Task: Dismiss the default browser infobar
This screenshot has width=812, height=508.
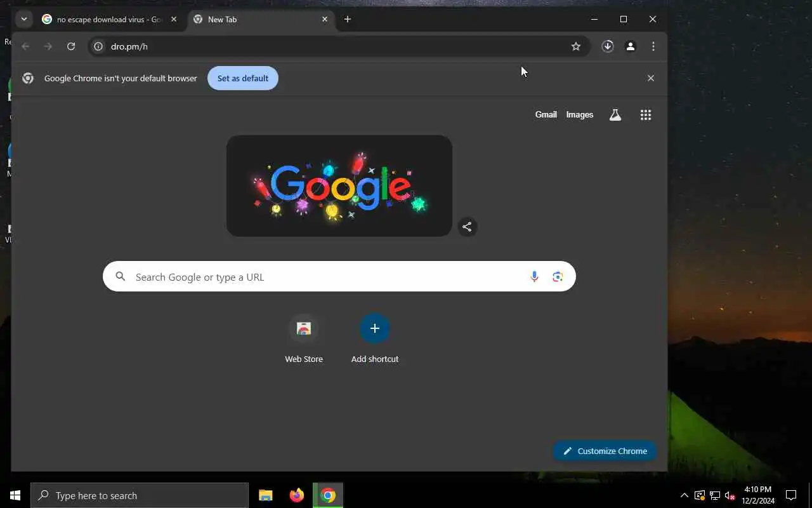Action: tap(651, 78)
